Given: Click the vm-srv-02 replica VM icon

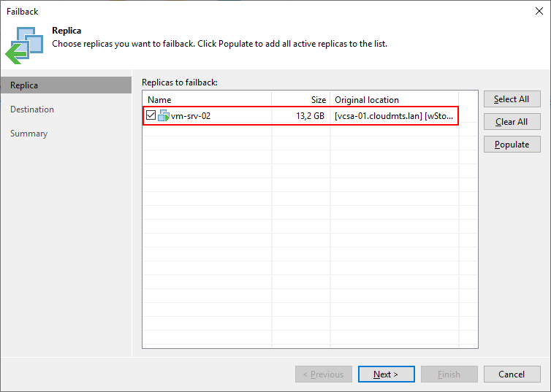Looking at the screenshot, I should [x=163, y=115].
